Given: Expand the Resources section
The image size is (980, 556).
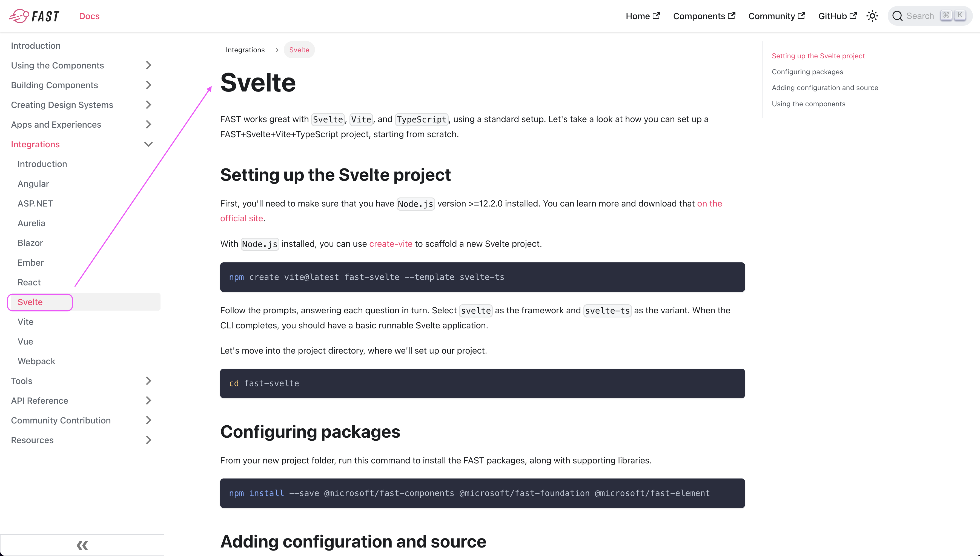Looking at the screenshot, I should click(148, 440).
